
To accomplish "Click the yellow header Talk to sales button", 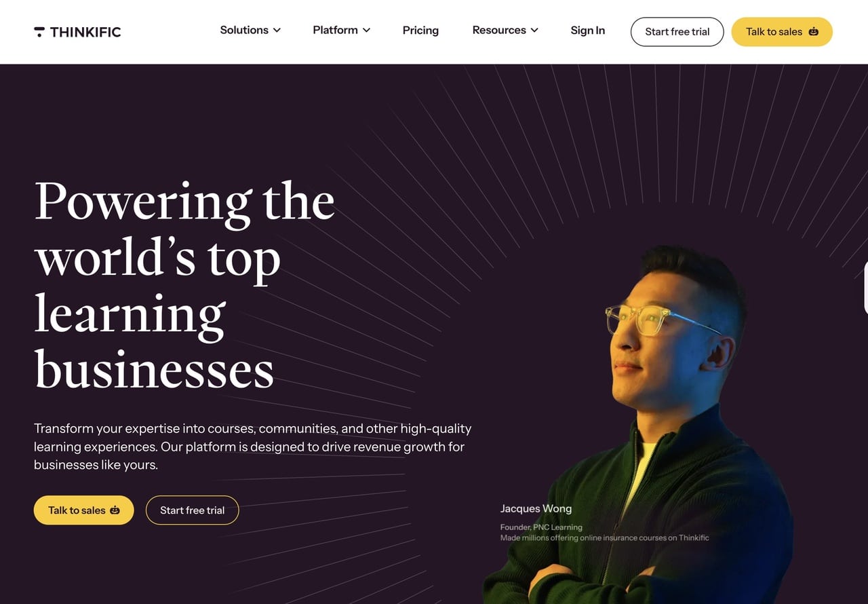I will (x=782, y=31).
